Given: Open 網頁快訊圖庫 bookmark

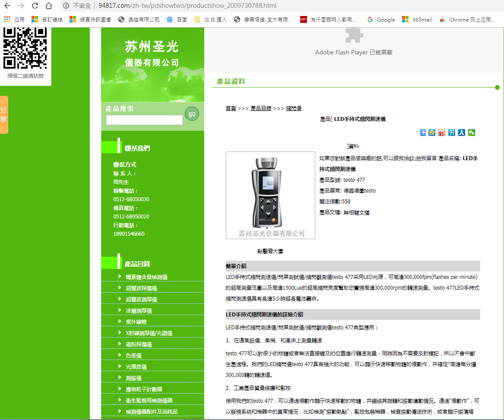Looking at the screenshot, I should [90, 19].
